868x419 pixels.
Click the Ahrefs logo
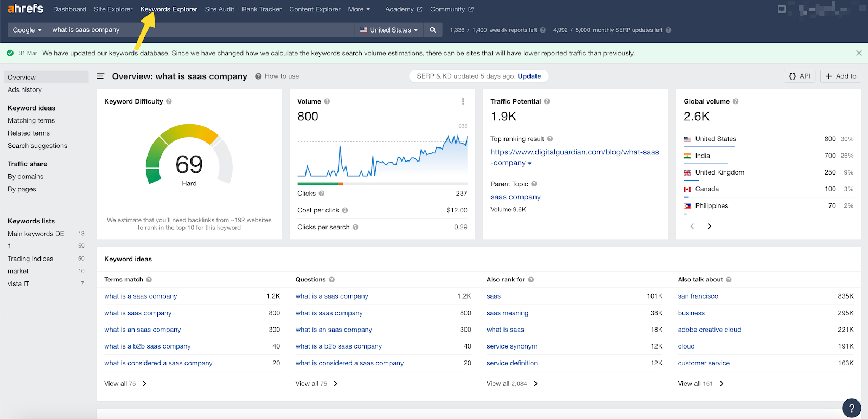click(25, 9)
